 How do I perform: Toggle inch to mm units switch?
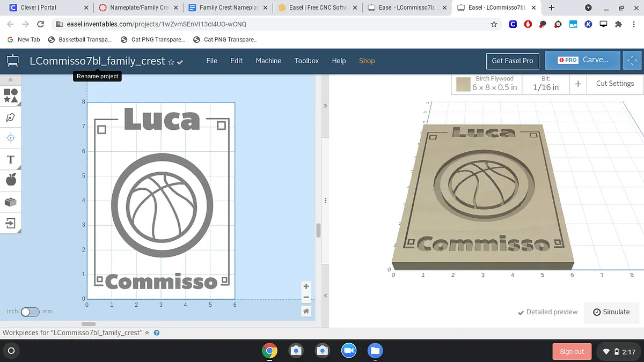tap(30, 312)
